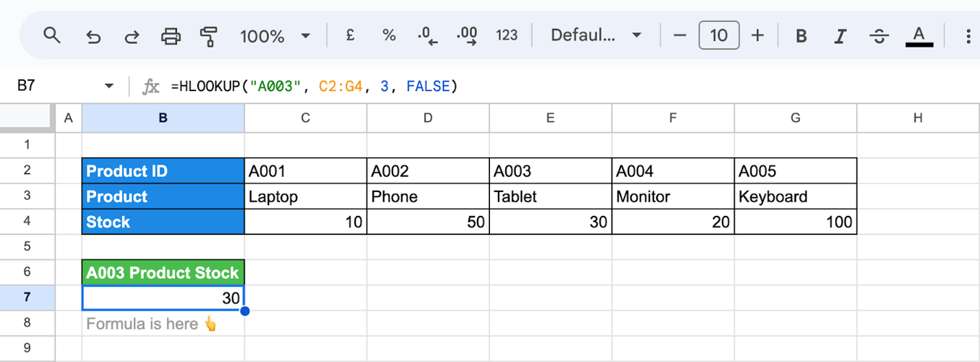Format as percent

389,35
